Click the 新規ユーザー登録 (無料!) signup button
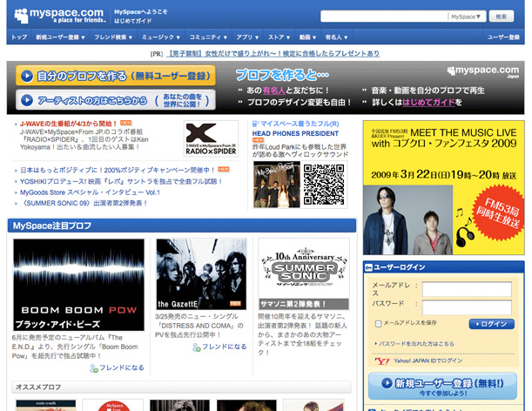 tap(442, 387)
